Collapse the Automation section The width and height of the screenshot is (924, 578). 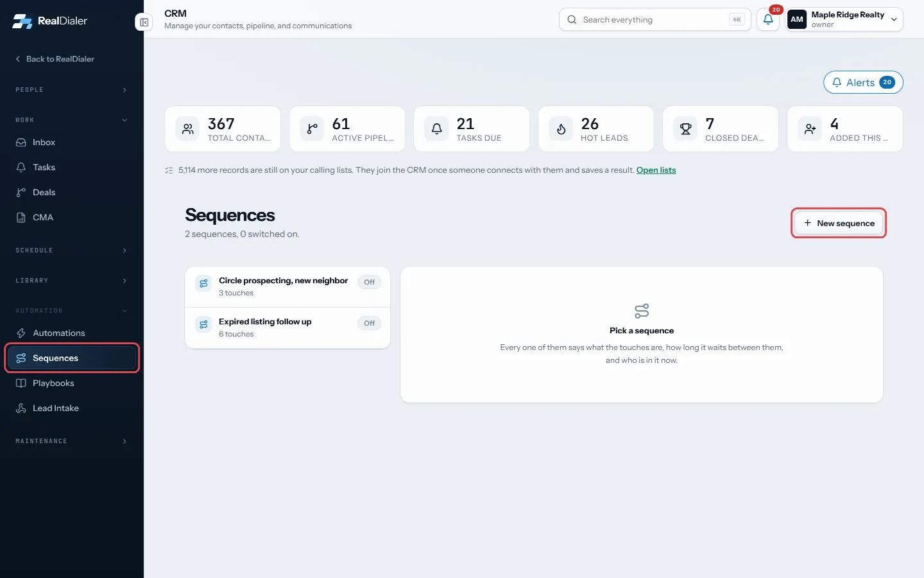[x=72, y=311]
